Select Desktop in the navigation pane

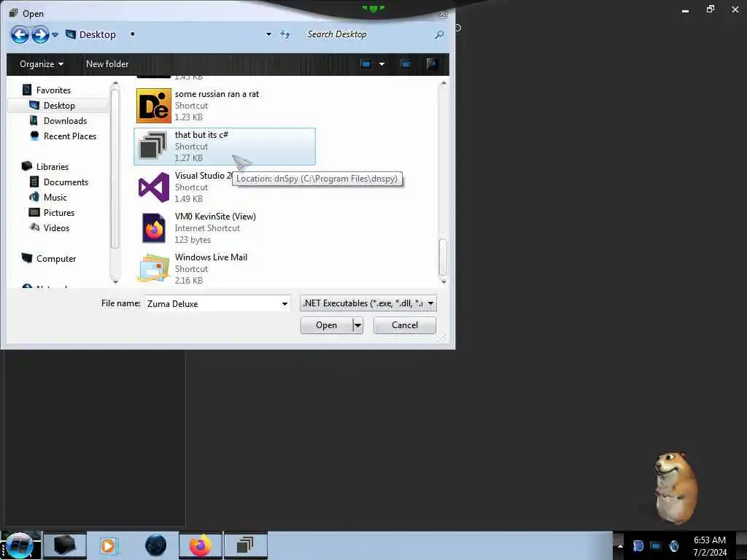pyautogui.click(x=59, y=105)
